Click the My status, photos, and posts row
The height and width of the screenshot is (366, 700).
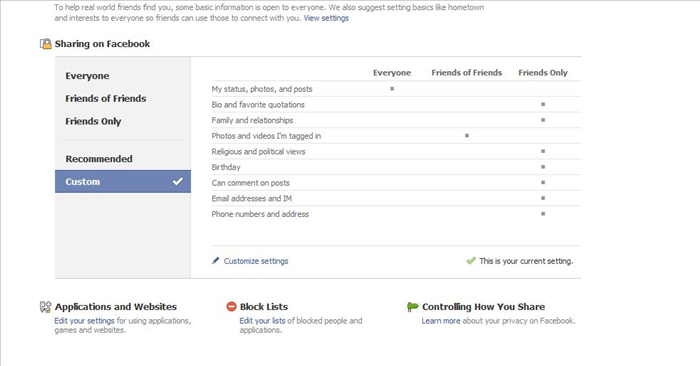pos(396,89)
